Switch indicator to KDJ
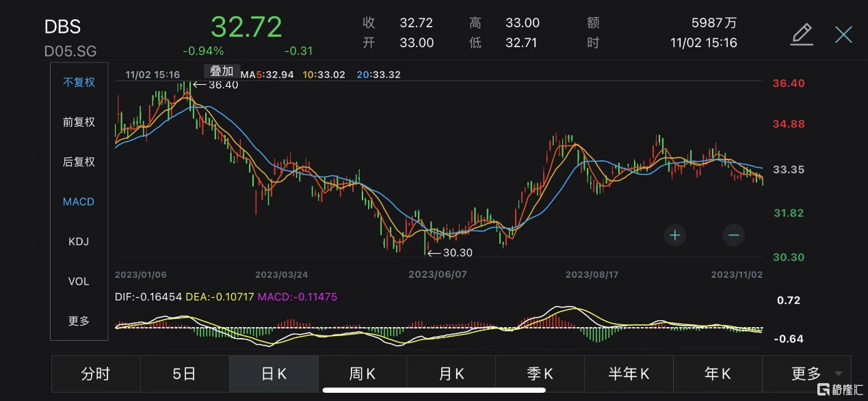This screenshot has width=868, height=401. [79, 242]
